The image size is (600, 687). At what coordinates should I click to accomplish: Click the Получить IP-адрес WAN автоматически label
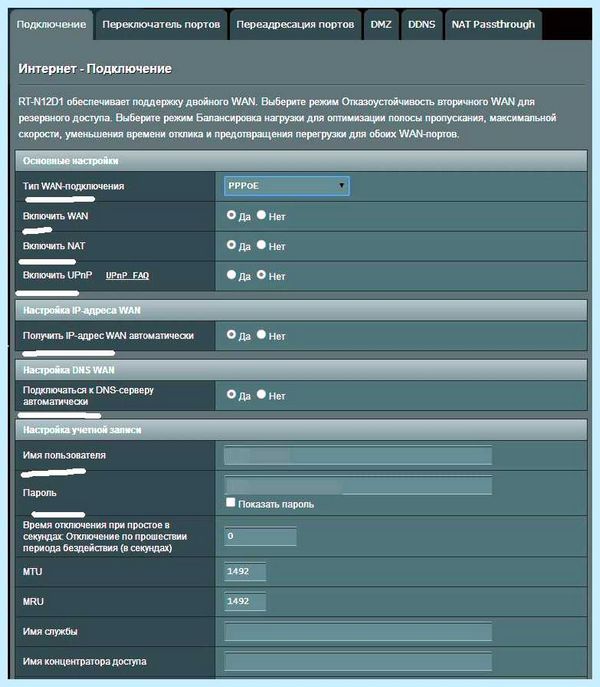tap(108, 336)
